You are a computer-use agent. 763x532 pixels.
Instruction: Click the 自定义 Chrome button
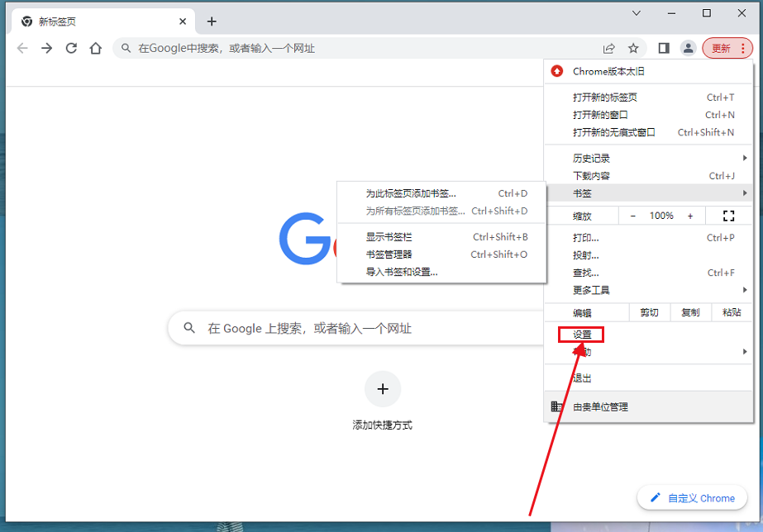[x=692, y=498]
